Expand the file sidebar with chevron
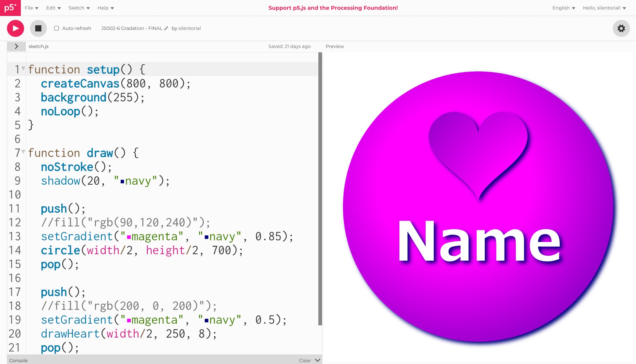 point(16,46)
